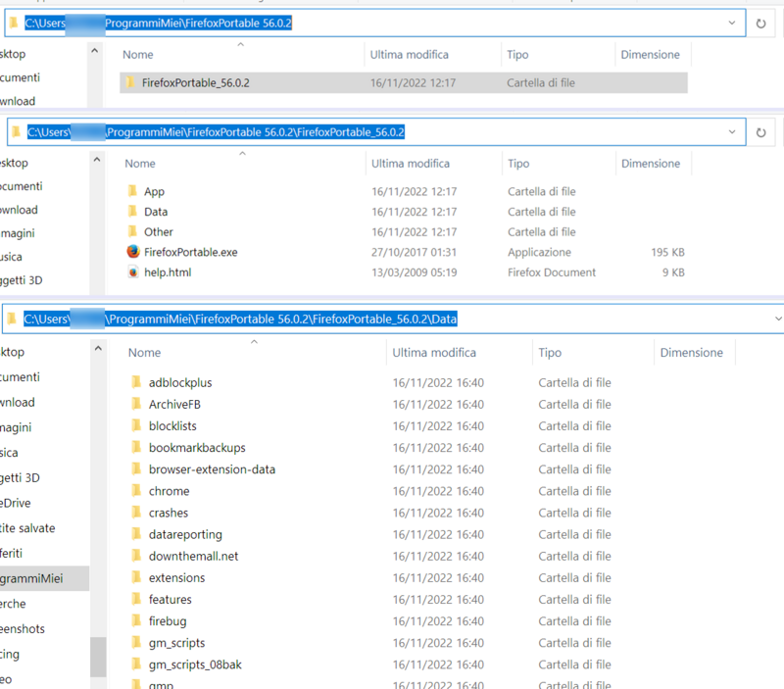
Task: Select the gm_scripts folder icon
Action: click(x=136, y=643)
